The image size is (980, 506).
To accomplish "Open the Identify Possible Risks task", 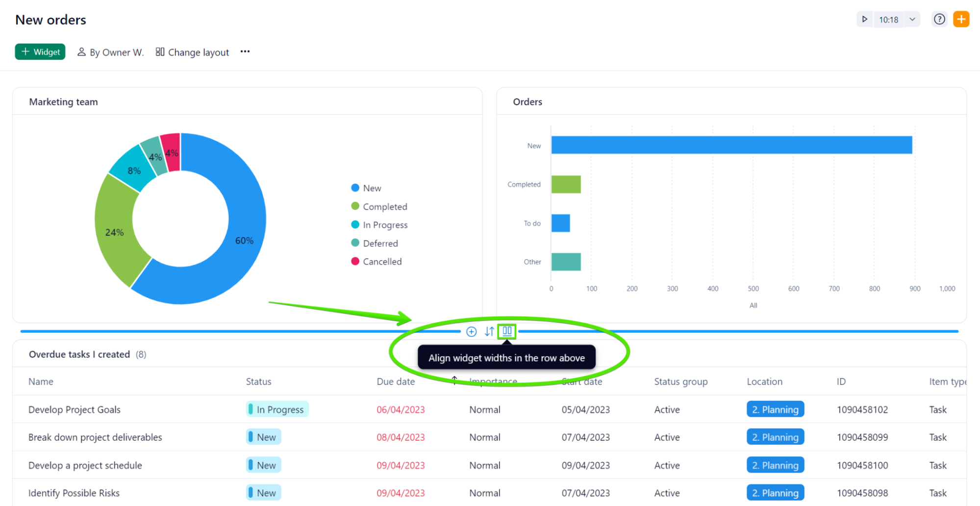I will tap(74, 493).
